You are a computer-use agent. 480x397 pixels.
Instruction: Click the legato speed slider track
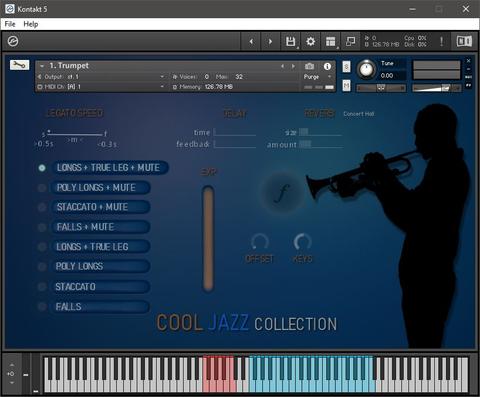point(75,134)
